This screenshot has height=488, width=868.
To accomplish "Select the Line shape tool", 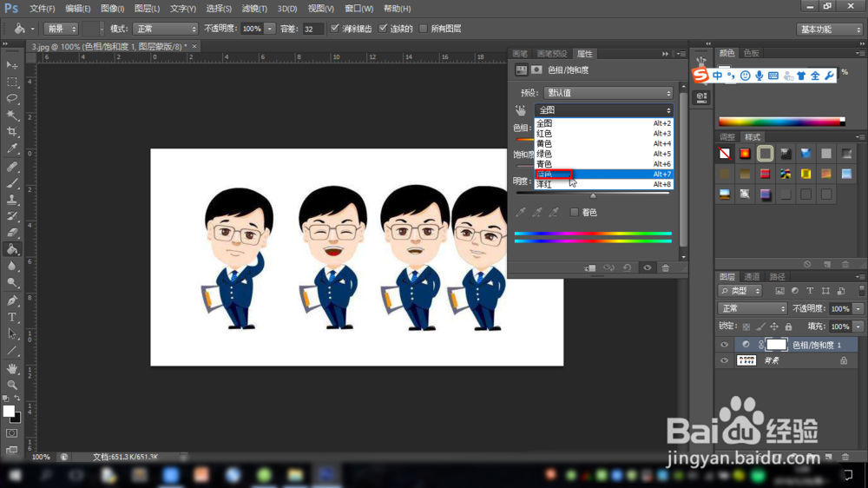I will [x=11, y=351].
